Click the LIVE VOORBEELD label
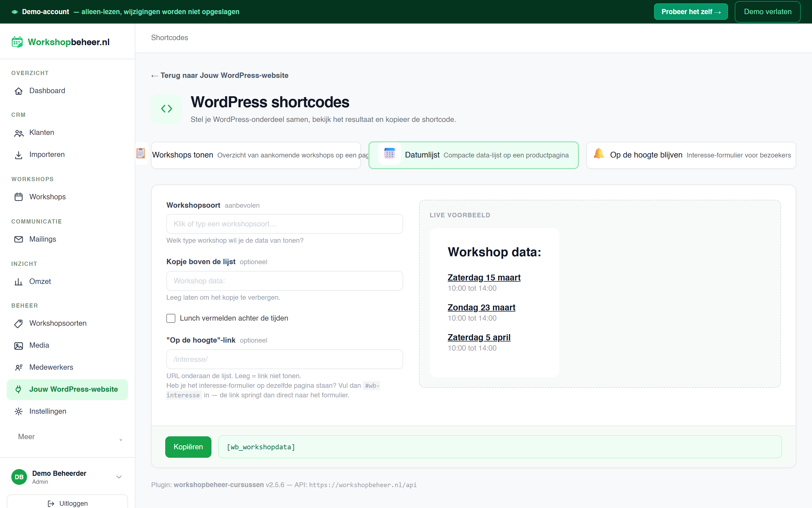The image size is (812, 508). (460, 215)
